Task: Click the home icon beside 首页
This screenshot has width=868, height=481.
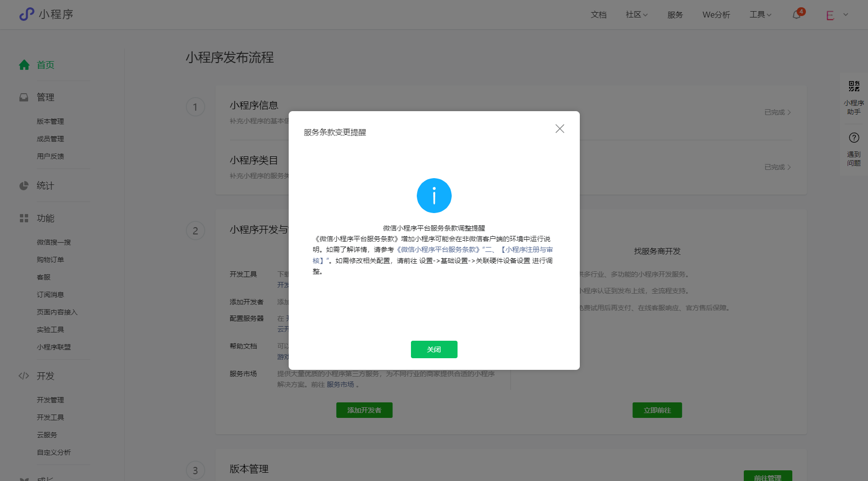Action: (24, 65)
